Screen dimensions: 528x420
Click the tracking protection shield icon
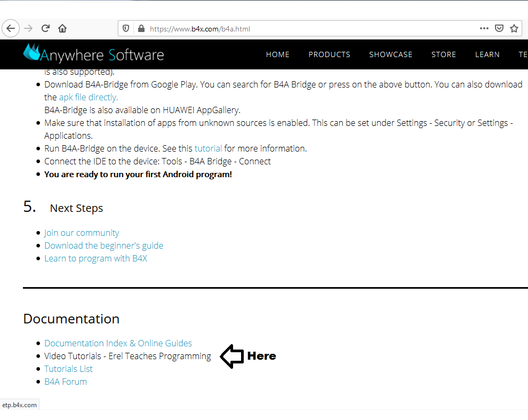[x=126, y=29]
